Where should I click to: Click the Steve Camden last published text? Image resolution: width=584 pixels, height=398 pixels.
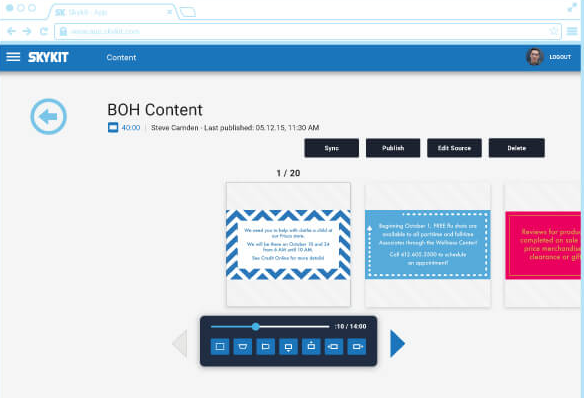235,128
